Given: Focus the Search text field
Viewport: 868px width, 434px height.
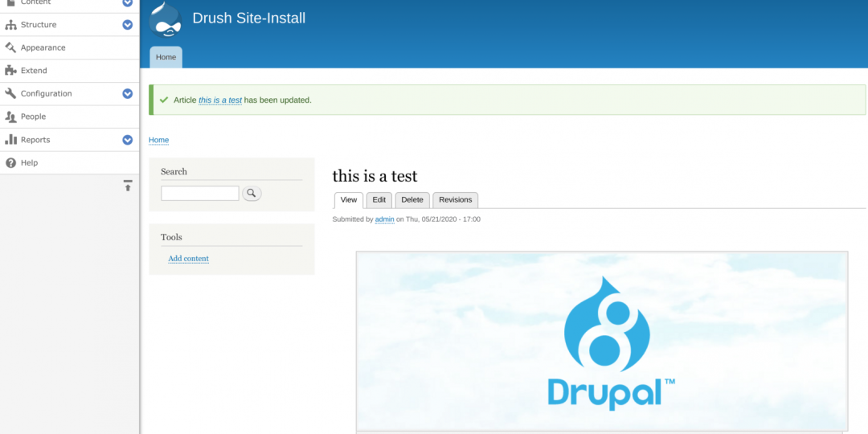Looking at the screenshot, I should (x=199, y=193).
